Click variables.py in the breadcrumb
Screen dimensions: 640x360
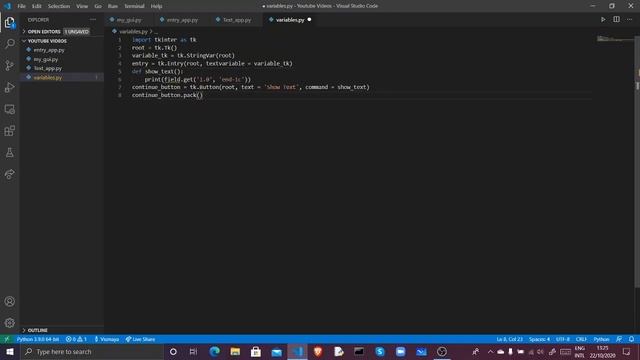click(x=133, y=31)
